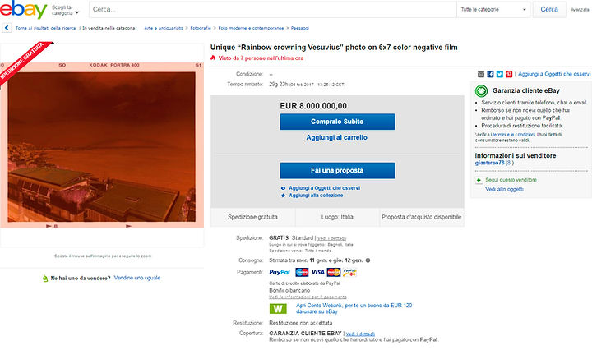This screenshot has height=364, width=592.
Task: Click Vedi i dettagli next to Spedizione
Action: click(x=331, y=238)
